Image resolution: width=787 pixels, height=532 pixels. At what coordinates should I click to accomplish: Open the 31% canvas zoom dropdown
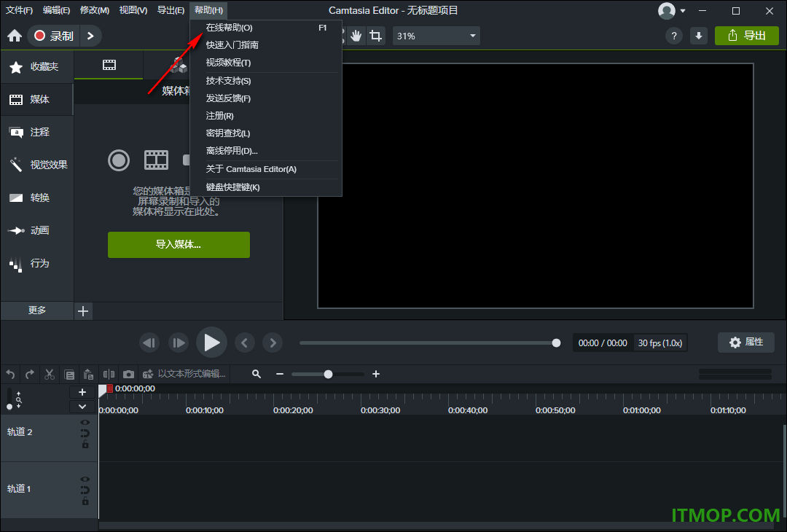(436, 36)
